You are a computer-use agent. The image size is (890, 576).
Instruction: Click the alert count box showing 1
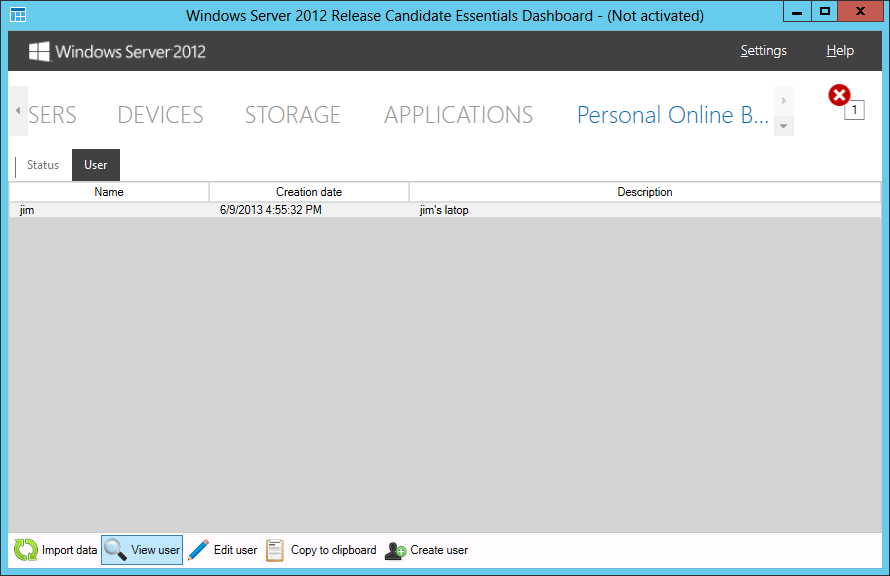pyautogui.click(x=855, y=110)
